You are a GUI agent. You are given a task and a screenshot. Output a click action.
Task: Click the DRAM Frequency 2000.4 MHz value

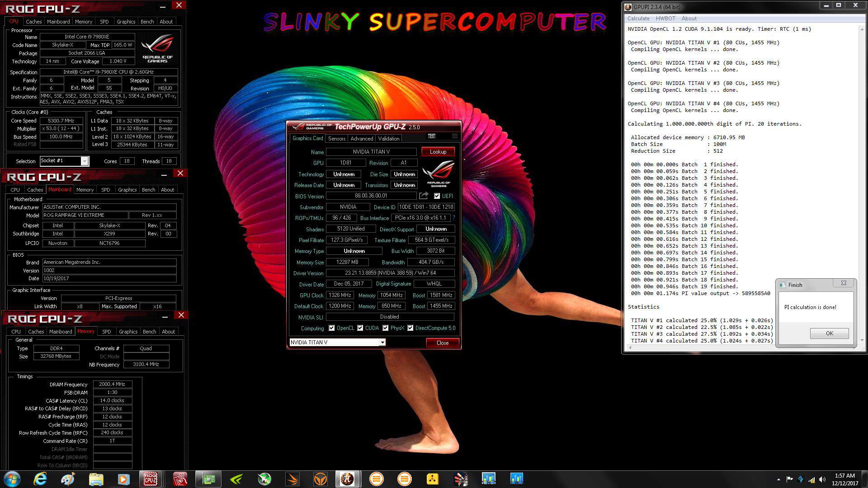click(x=112, y=384)
